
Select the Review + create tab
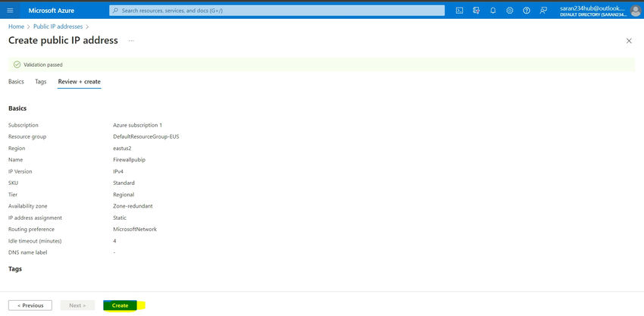tap(80, 82)
